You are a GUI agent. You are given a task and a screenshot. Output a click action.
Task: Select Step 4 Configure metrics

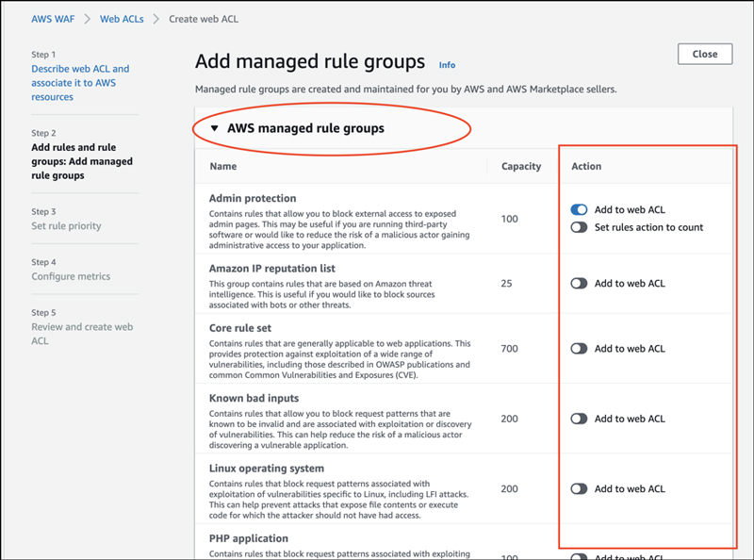[x=71, y=276]
